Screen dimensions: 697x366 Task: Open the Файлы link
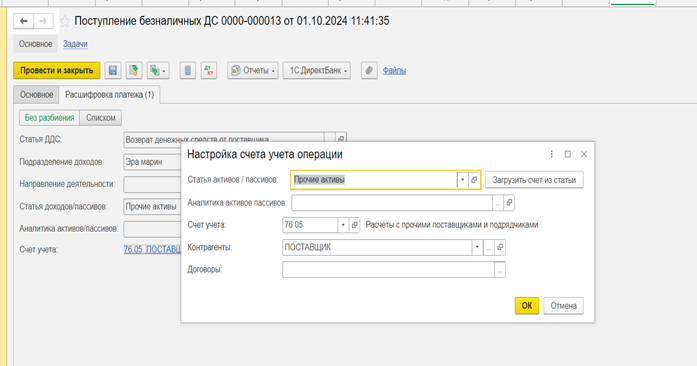[x=394, y=70]
